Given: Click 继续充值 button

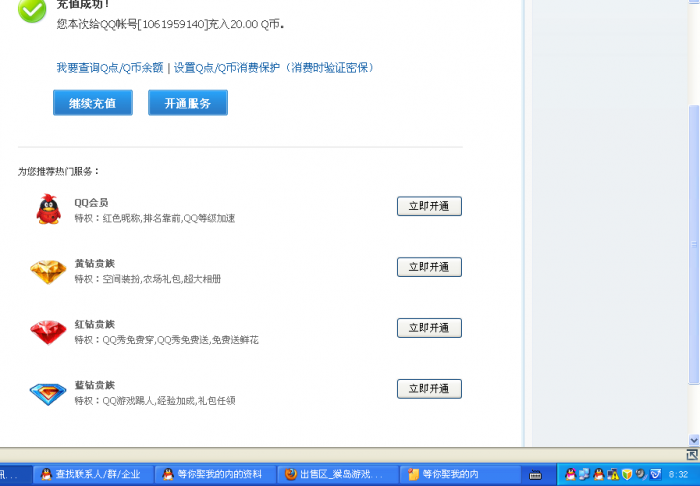Looking at the screenshot, I should click(93, 103).
